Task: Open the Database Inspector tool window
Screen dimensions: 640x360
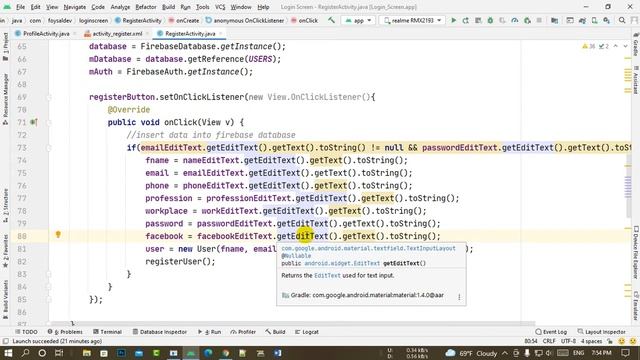Action: pyautogui.click(x=160, y=332)
